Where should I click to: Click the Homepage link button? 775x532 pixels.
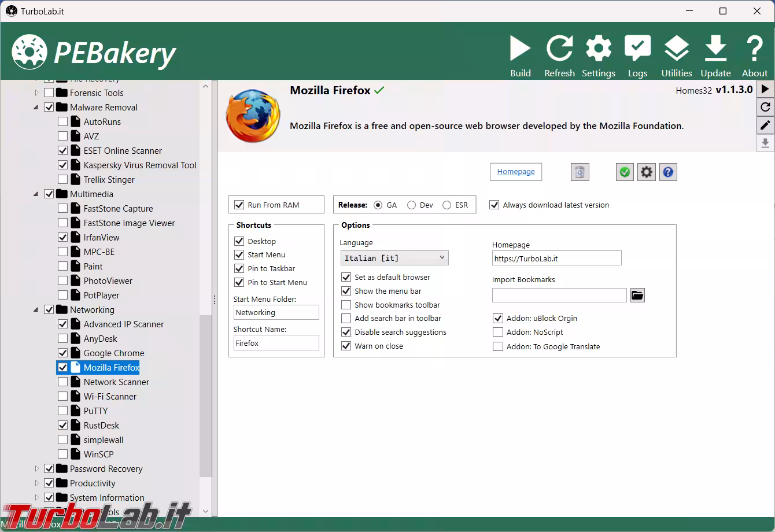point(516,172)
